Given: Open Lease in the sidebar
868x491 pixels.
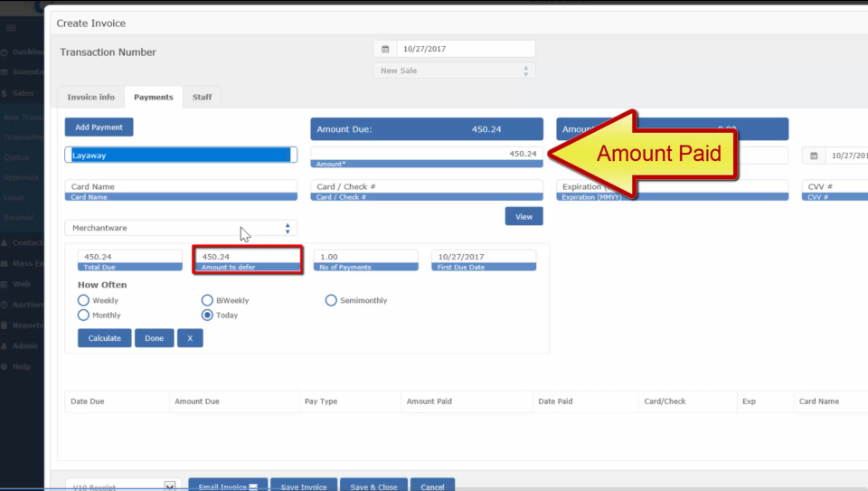Looking at the screenshot, I should 14,198.
